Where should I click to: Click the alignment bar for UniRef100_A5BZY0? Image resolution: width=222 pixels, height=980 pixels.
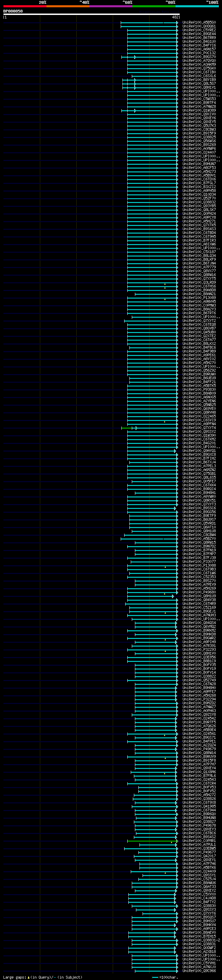pos(149,539)
